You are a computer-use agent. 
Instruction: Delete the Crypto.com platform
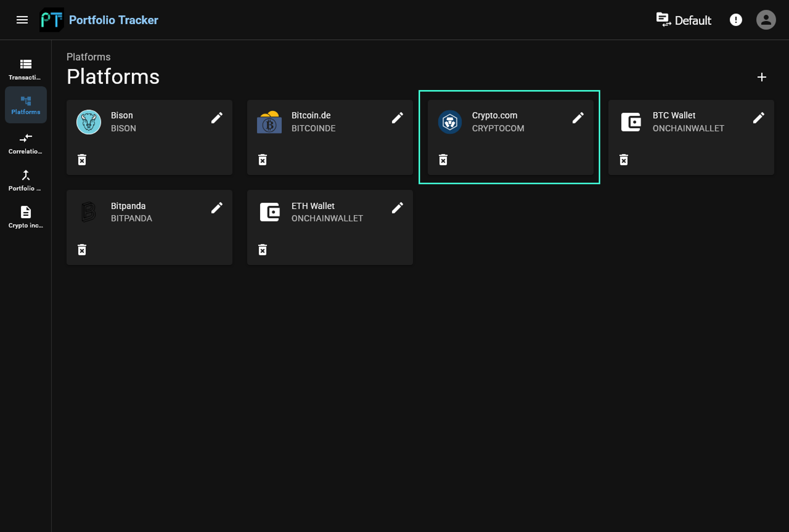(x=443, y=160)
